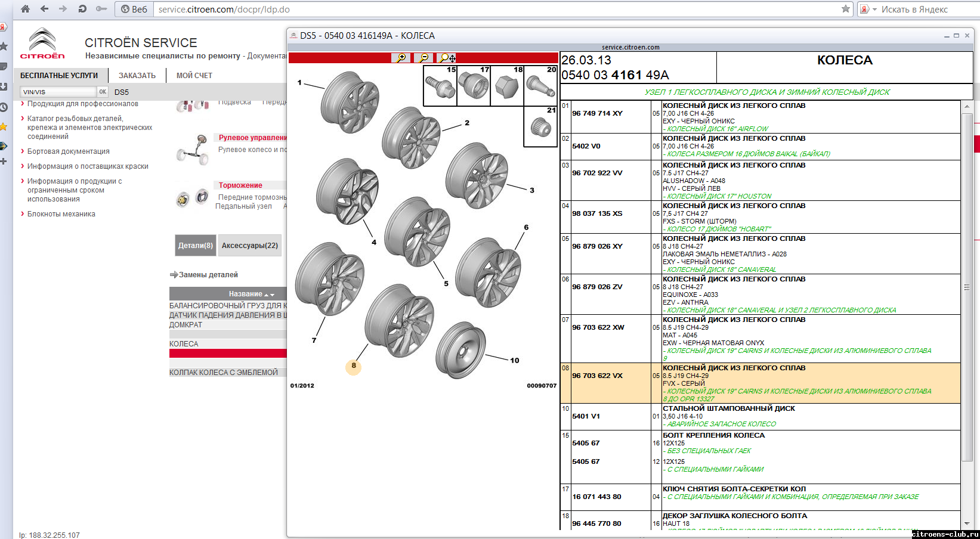Open history clock icon in the browser sidebar
The image size is (980, 539).
pyautogui.click(x=4, y=107)
